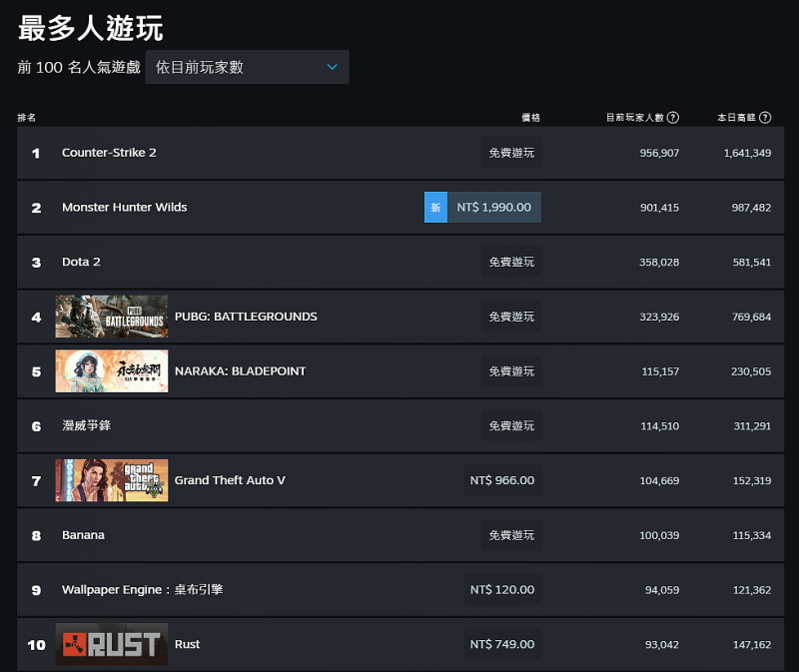Select the NT$ 1,990.00 price tag
This screenshot has height=672, width=799.
[493, 207]
